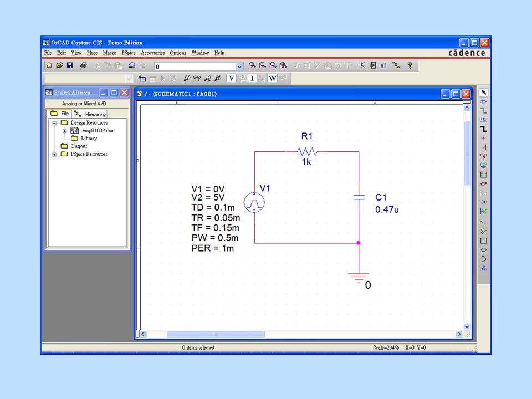Viewport: 532px width, 399px height.
Task: Click the Open folder toolbar icon
Action: 59,65
